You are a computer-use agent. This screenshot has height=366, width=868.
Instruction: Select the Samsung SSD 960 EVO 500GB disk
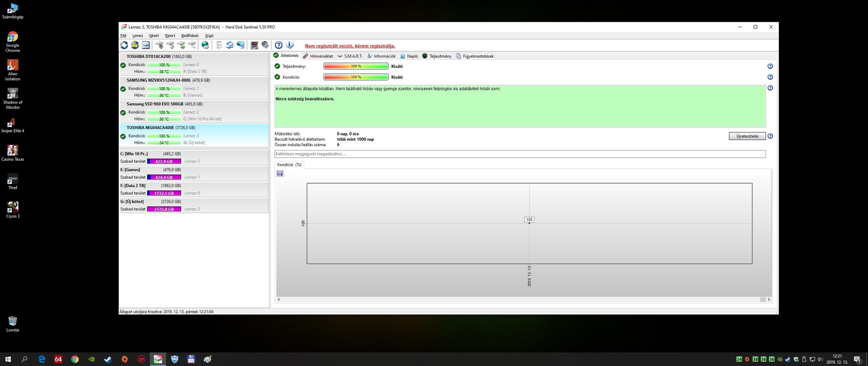(x=194, y=111)
